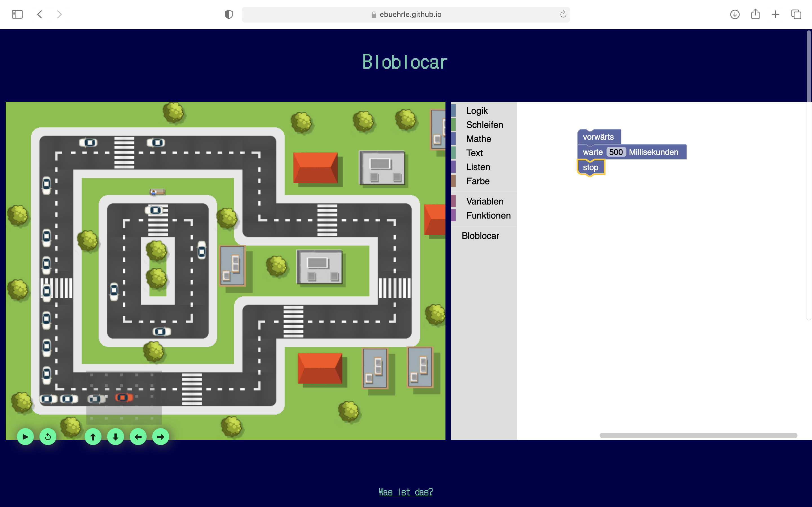Viewport: 812px width, 507px height.
Task: Click the right arrow control button
Action: (x=161, y=437)
